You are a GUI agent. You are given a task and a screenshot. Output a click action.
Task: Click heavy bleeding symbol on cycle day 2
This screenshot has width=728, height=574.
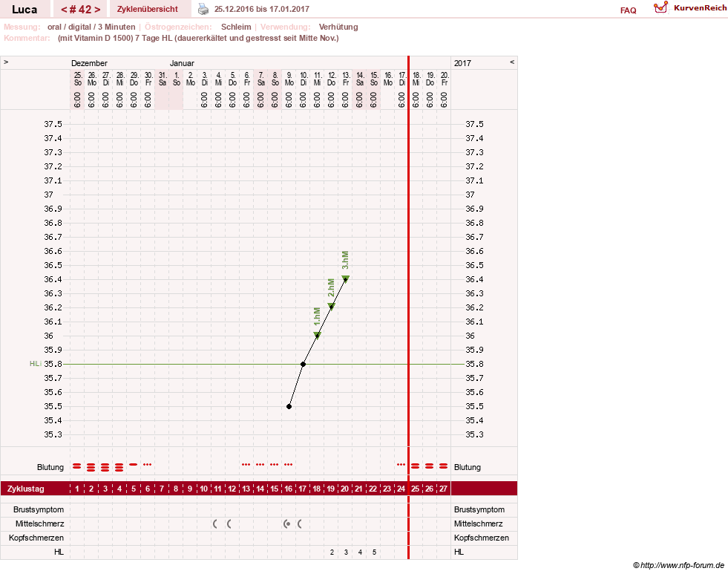91,467
